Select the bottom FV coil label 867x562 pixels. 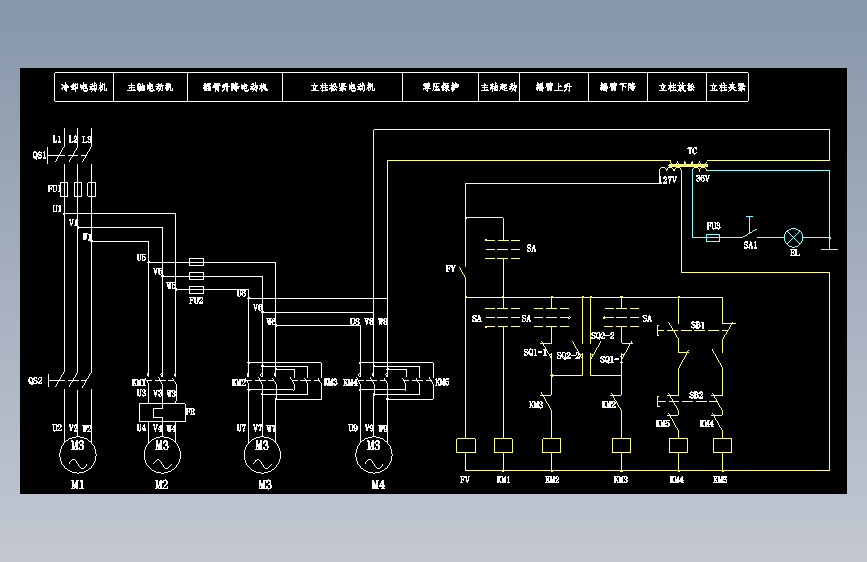(x=465, y=480)
